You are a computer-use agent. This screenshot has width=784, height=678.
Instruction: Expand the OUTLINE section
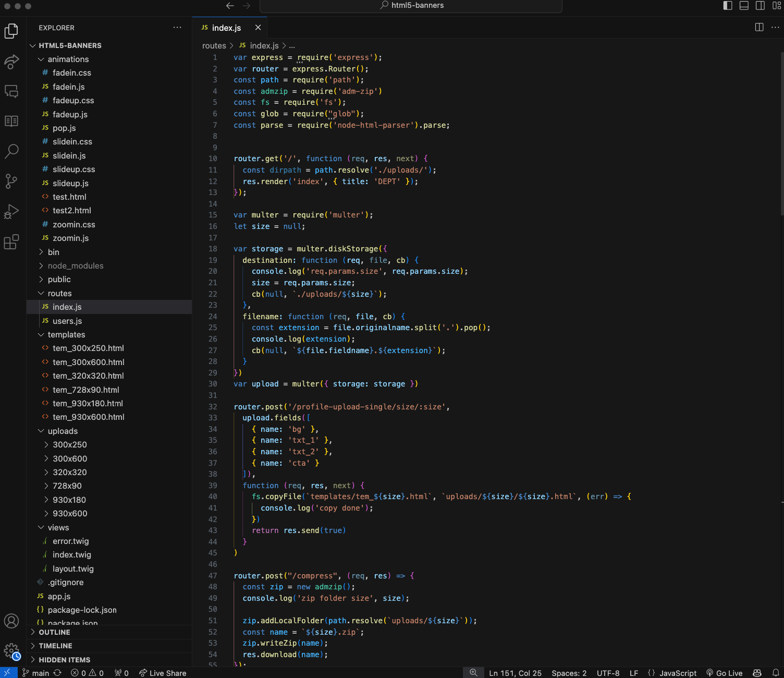tap(109, 632)
